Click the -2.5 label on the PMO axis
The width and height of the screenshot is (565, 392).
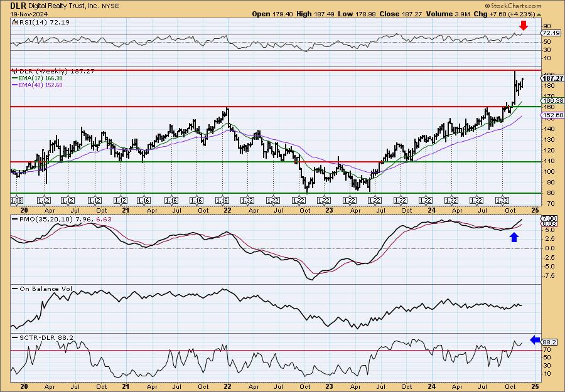(x=549, y=257)
